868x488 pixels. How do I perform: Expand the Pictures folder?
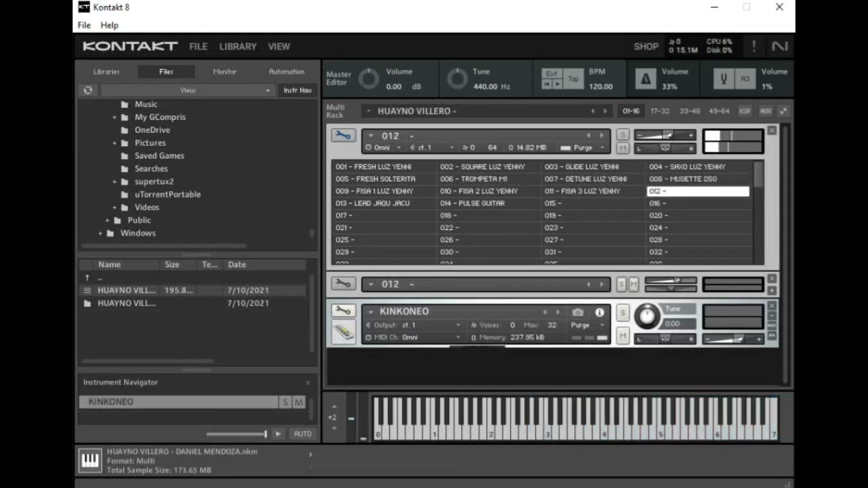coord(115,143)
